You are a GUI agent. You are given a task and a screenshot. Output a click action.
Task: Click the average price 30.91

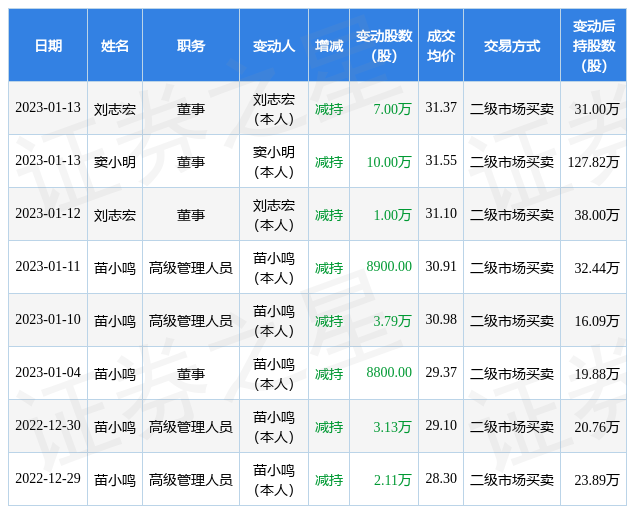[x=441, y=267]
